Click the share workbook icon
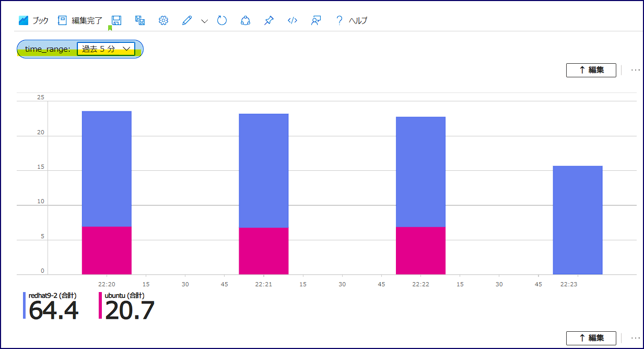 coord(245,20)
